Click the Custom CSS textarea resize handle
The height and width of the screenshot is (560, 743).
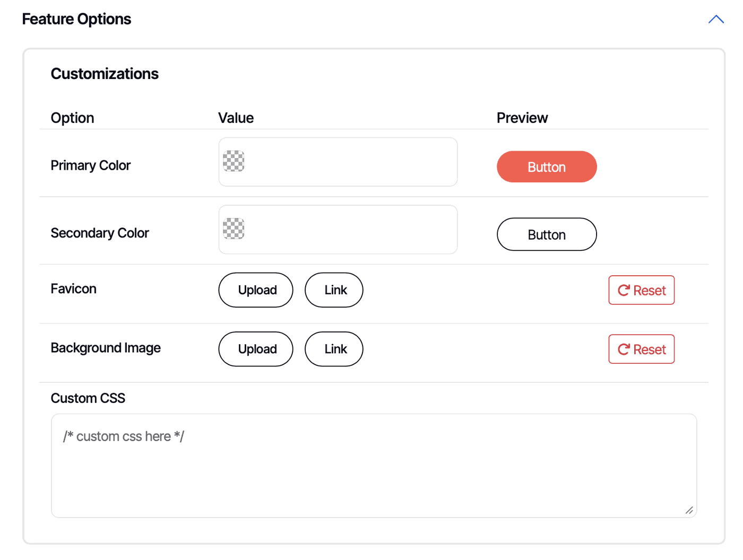point(689,510)
